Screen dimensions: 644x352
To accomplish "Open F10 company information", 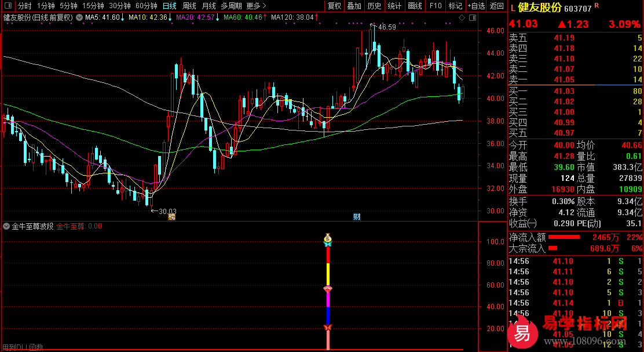I will [x=435, y=6].
